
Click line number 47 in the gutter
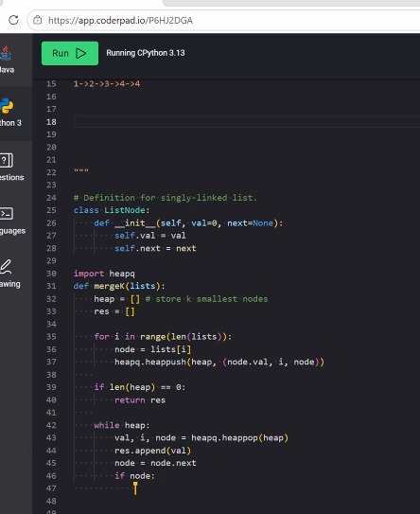[x=51, y=488]
